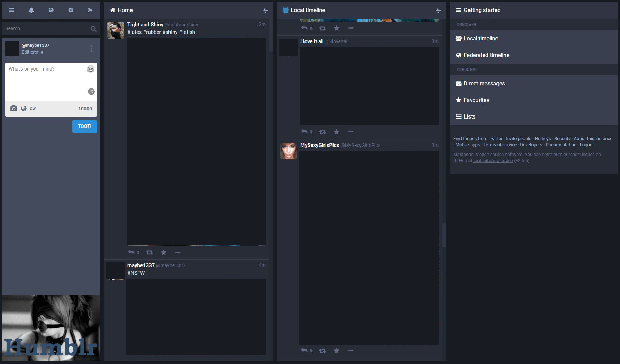The image size is (620, 364).
Task: Open Security link
Action: pyautogui.click(x=562, y=139)
